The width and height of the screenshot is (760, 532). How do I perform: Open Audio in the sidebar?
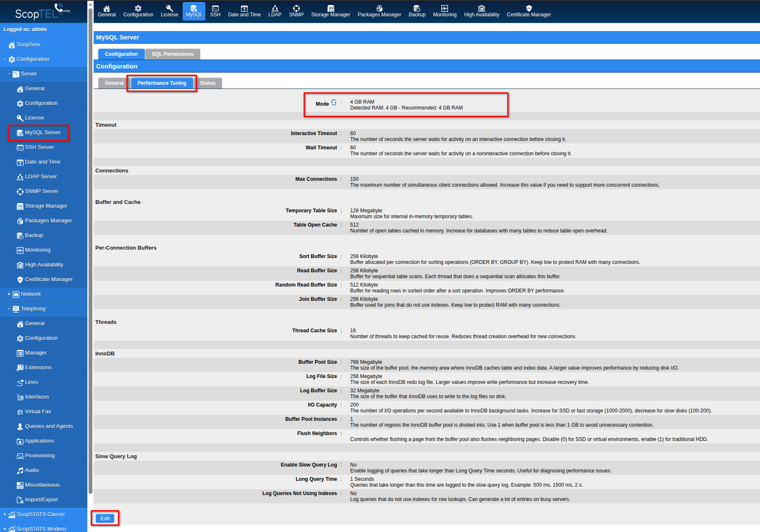click(x=28, y=470)
